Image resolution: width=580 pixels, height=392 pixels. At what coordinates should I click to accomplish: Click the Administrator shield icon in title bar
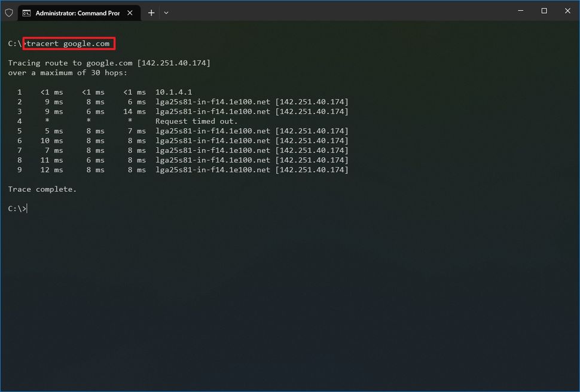tap(9, 12)
